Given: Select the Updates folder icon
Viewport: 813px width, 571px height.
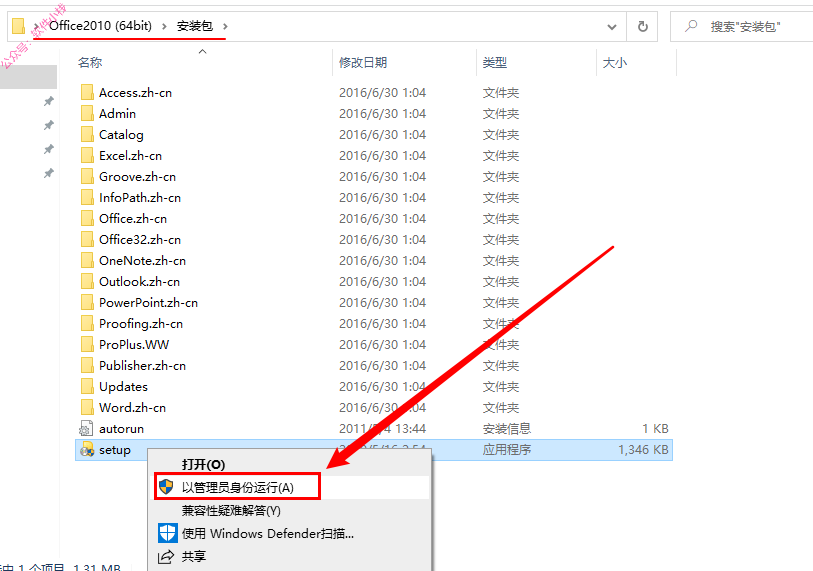Looking at the screenshot, I should [x=87, y=386].
